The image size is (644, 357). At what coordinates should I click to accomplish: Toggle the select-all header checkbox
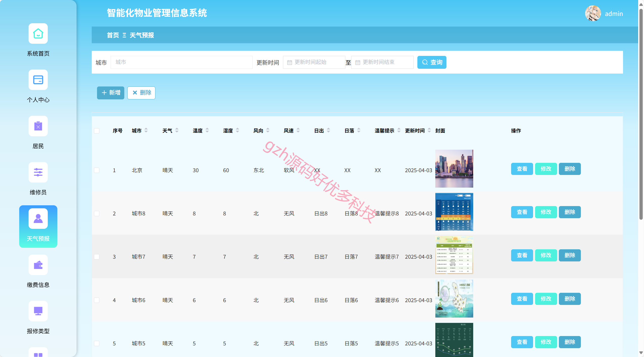point(97,131)
